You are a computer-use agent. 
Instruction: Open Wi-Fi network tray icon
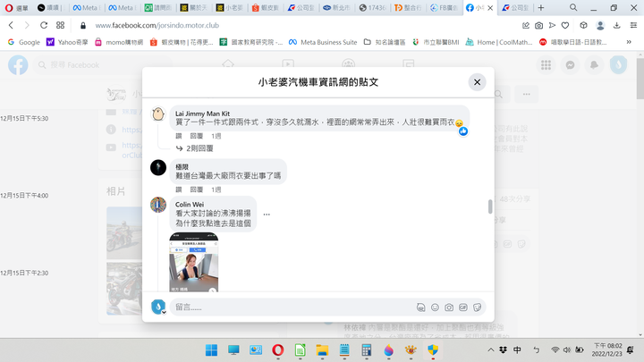(555, 350)
